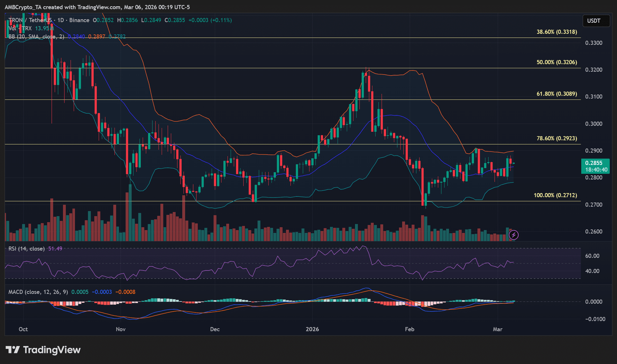Click the RSI 60.00 scale value
Image resolution: width=617 pixels, height=364 pixels.
[592, 256]
